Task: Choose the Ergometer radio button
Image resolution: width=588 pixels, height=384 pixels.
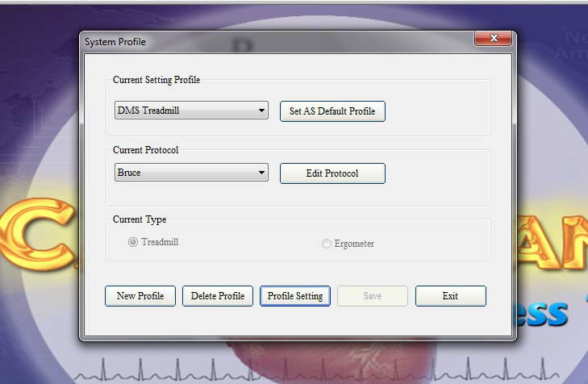Action: coord(327,244)
